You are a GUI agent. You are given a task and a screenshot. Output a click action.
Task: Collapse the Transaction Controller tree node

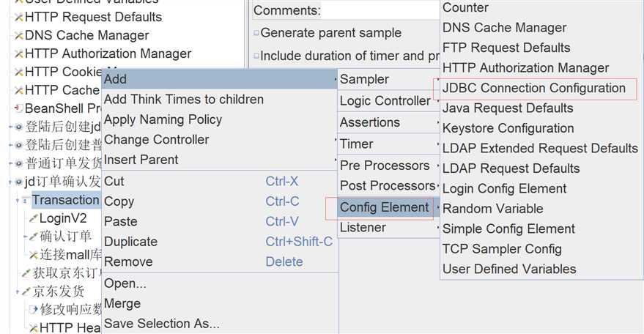point(18,201)
